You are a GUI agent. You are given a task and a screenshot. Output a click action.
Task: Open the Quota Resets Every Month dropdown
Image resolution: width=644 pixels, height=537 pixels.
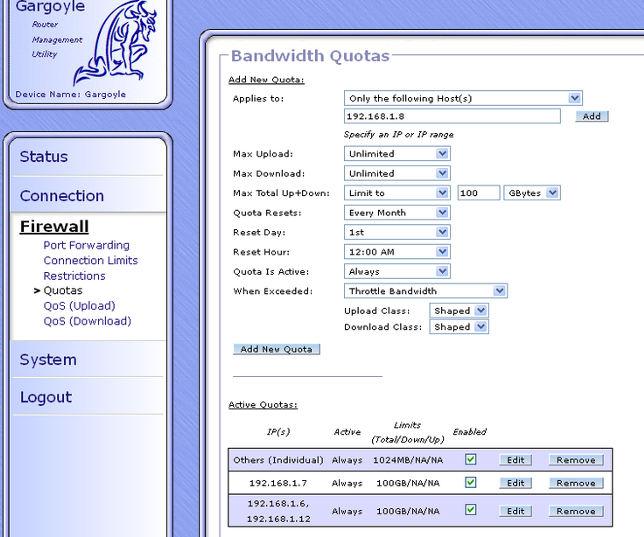point(397,213)
